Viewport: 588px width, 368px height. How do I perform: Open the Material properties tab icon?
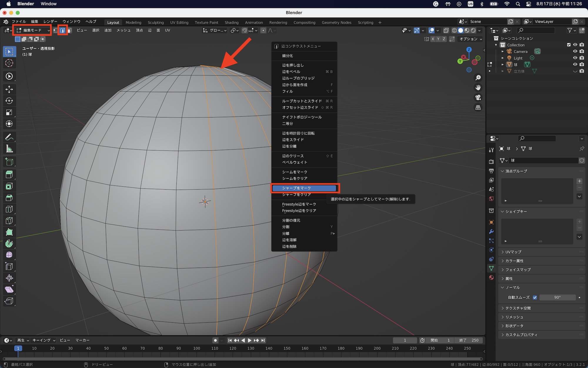[491, 278]
